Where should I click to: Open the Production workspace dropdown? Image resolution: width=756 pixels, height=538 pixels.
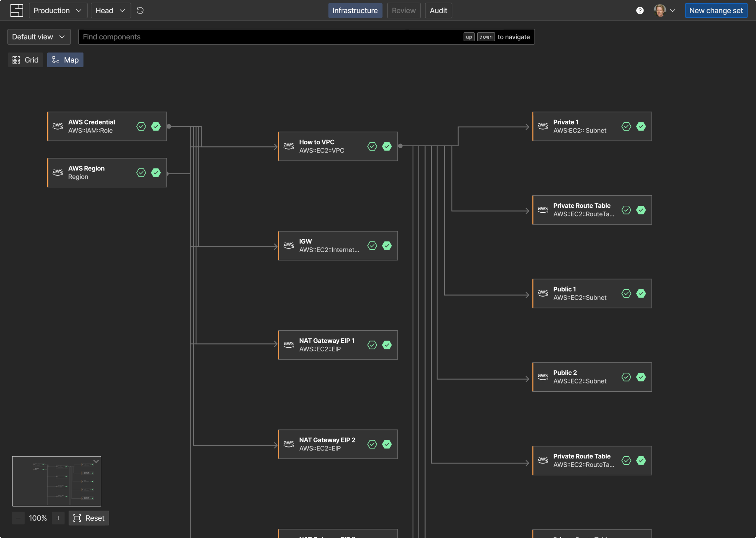pyautogui.click(x=58, y=10)
